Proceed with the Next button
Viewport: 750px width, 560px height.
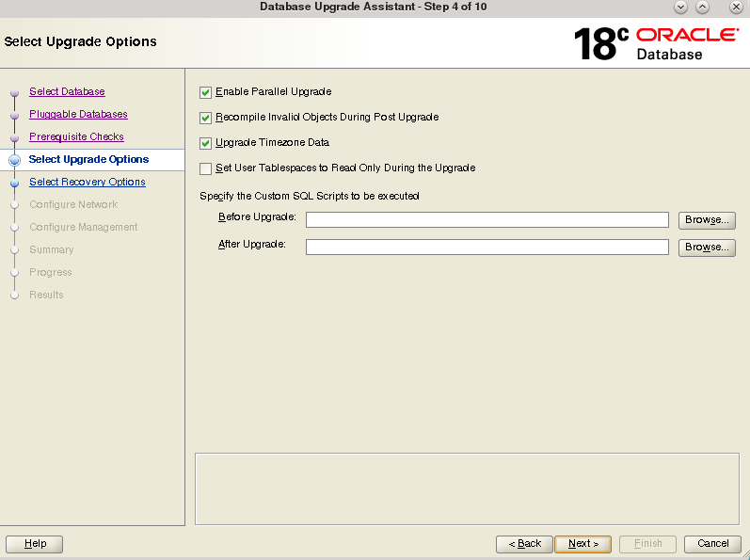tap(583, 544)
